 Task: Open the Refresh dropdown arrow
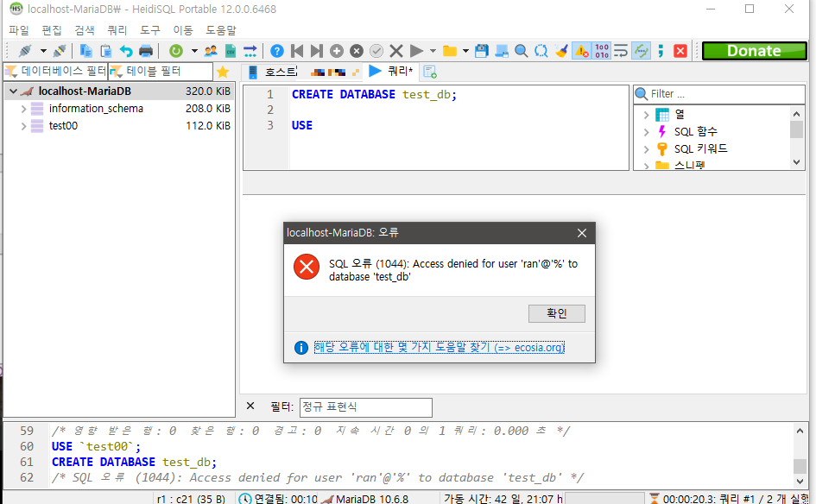(194, 51)
